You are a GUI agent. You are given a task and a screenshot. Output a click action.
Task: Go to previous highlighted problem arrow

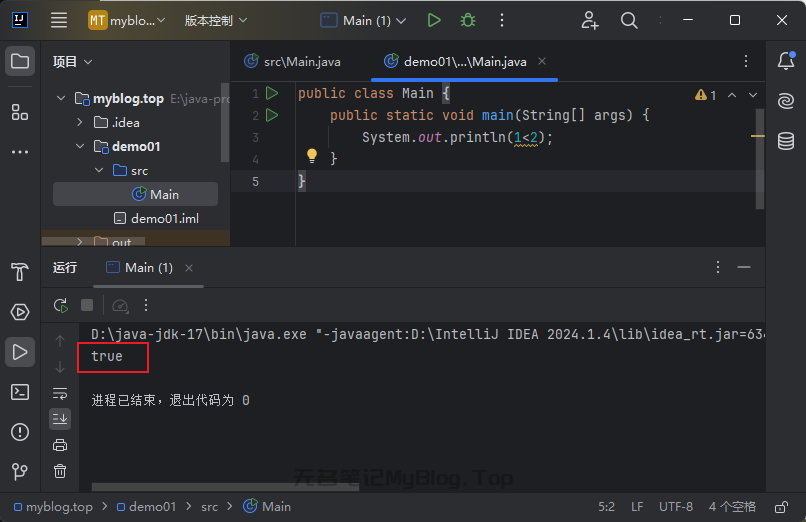732,95
